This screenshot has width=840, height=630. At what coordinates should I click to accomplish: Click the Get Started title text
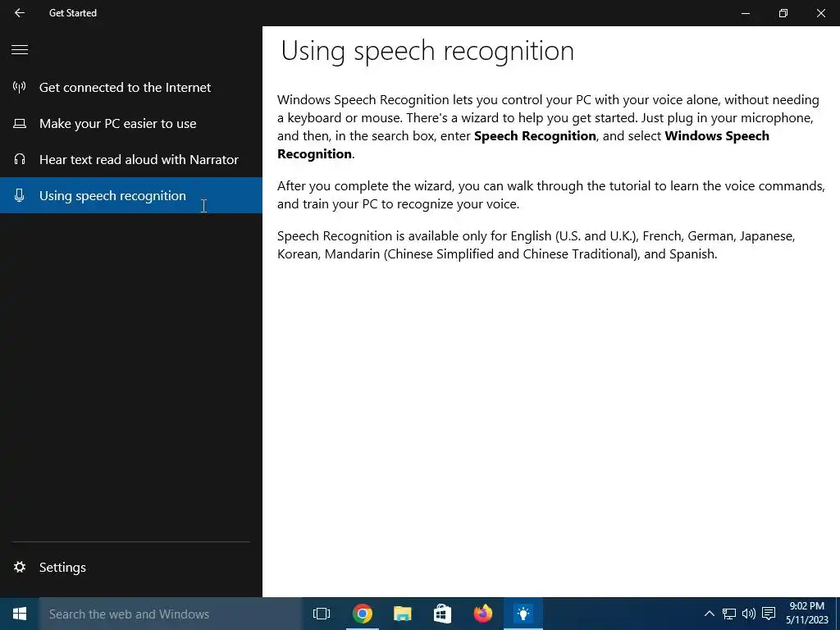[x=73, y=13]
